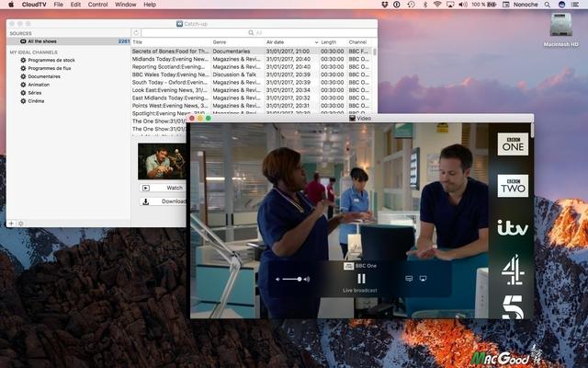Click the system volume icon

[463, 5]
